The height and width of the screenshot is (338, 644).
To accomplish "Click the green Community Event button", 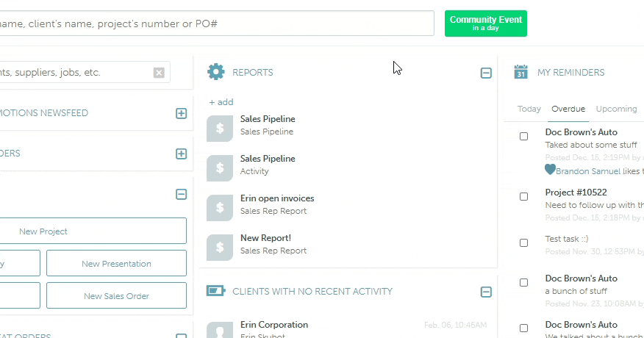I will point(485,24).
